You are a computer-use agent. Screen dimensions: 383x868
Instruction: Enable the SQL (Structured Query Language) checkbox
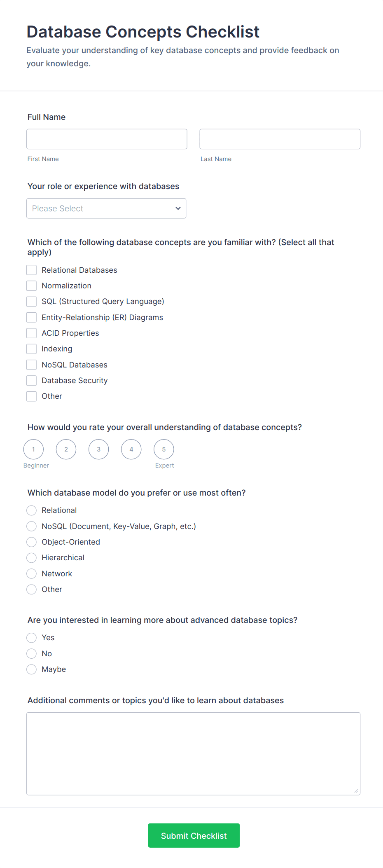(x=31, y=301)
